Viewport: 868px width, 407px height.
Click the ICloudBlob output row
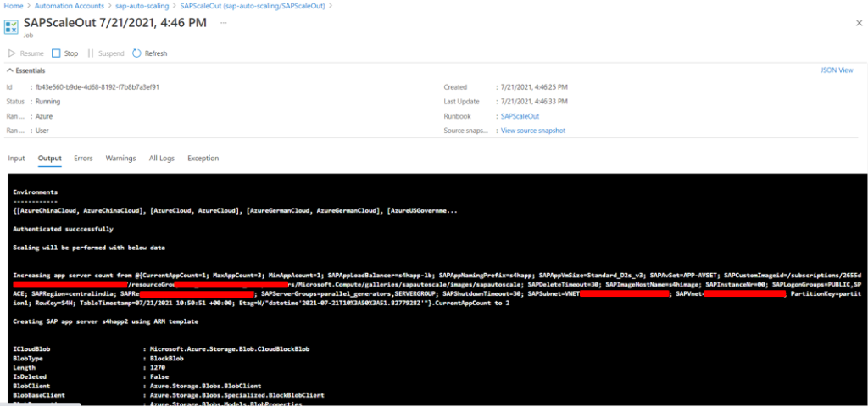click(162, 349)
